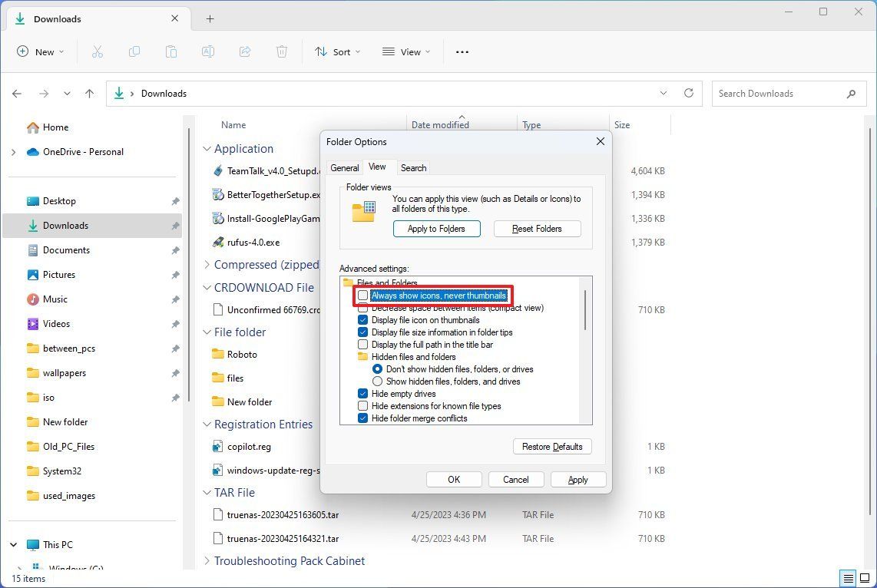Click the Copy icon in the command bar
Viewport: 877px width, 588px height.
[134, 51]
